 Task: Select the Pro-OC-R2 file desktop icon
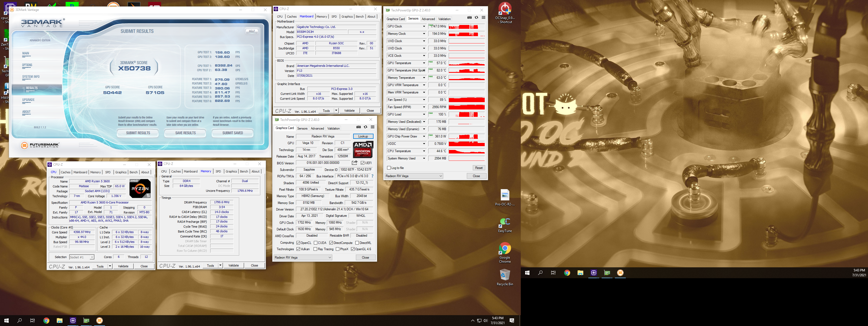coord(505,198)
